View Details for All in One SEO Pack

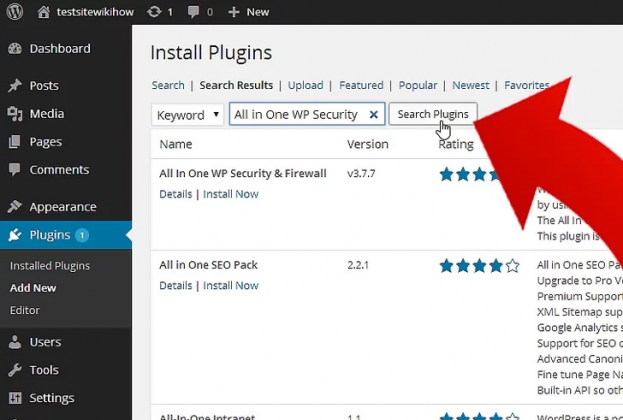175,286
